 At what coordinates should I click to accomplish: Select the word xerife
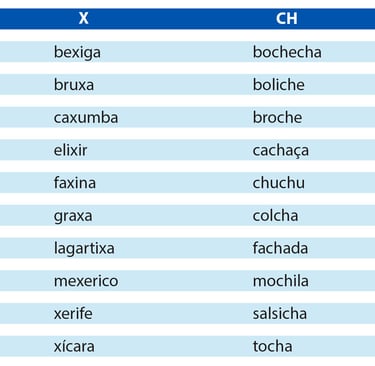73,313
